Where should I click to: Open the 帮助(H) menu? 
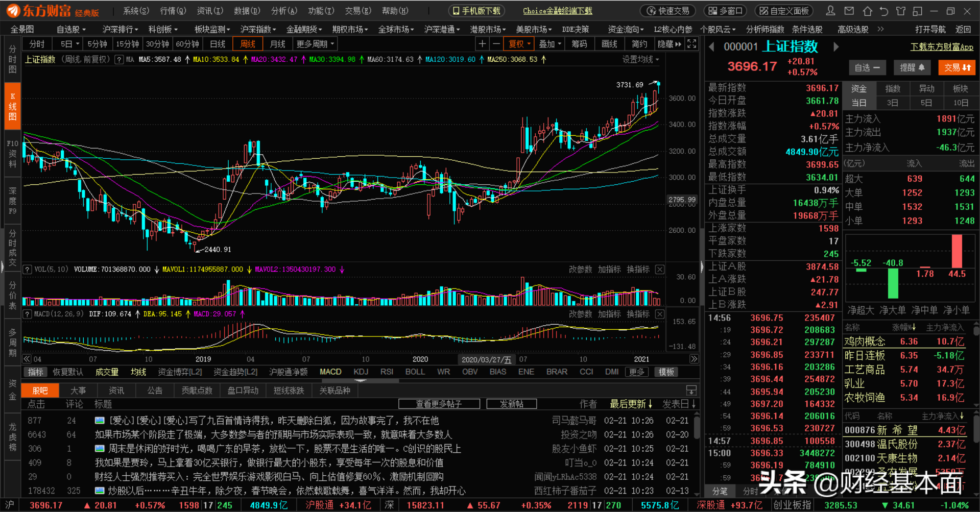tap(395, 11)
